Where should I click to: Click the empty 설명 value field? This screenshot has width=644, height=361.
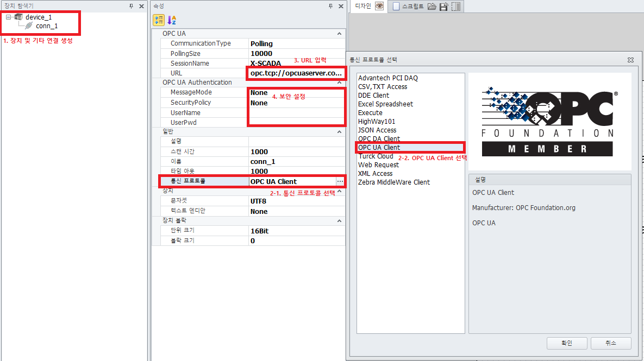[x=297, y=142]
